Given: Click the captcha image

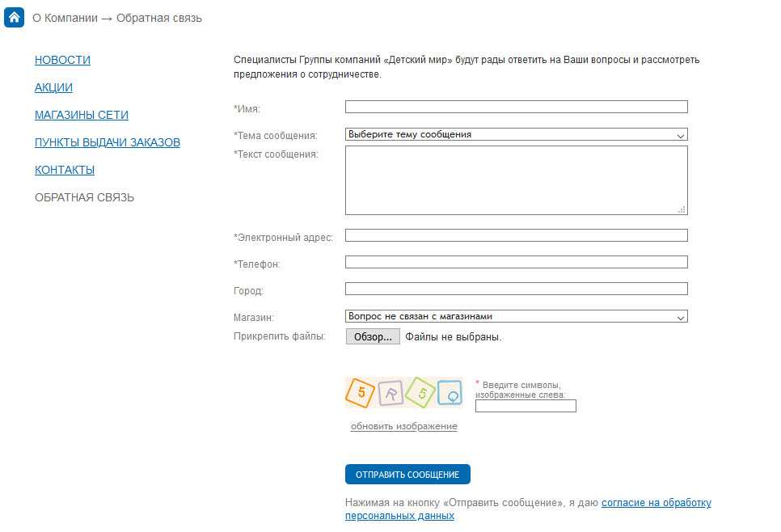Looking at the screenshot, I should tap(403, 393).
